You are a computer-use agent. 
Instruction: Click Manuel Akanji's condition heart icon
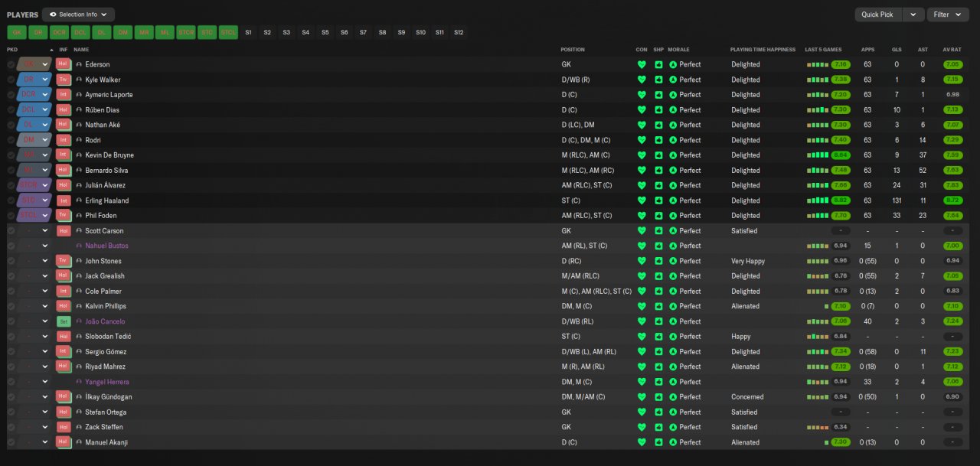pos(642,442)
